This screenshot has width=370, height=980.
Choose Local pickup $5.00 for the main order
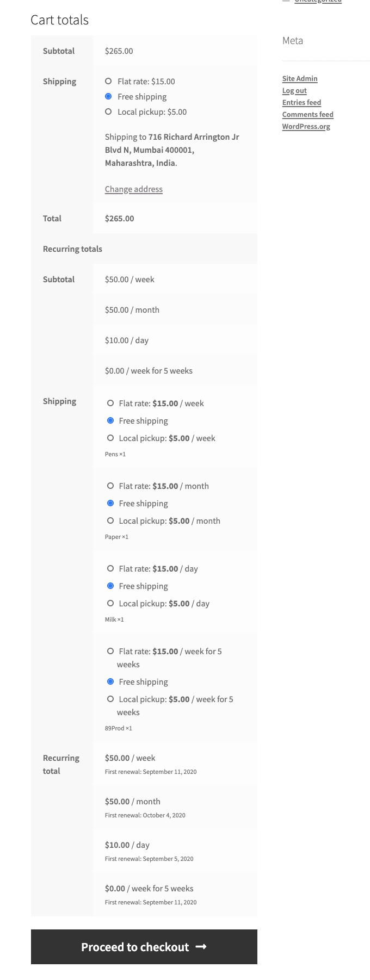click(x=109, y=111)
